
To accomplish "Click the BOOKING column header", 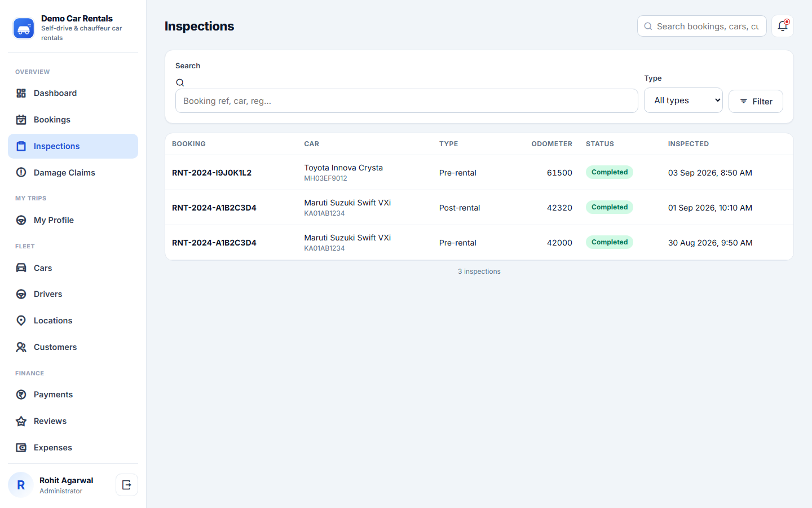I will 189,144.
